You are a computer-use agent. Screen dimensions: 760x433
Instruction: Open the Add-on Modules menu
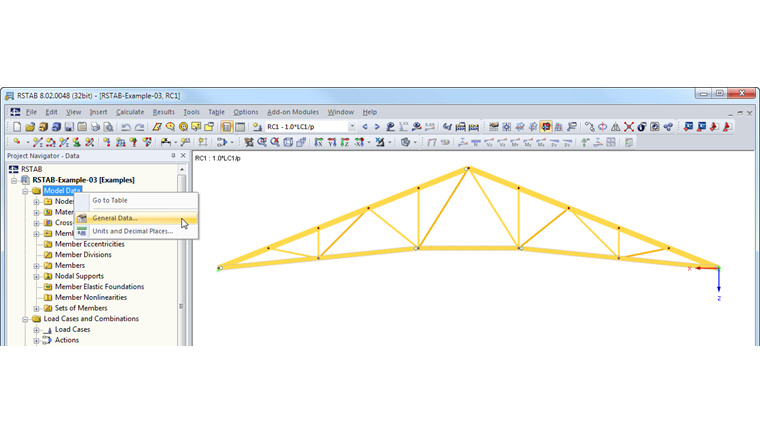point(293,112)
